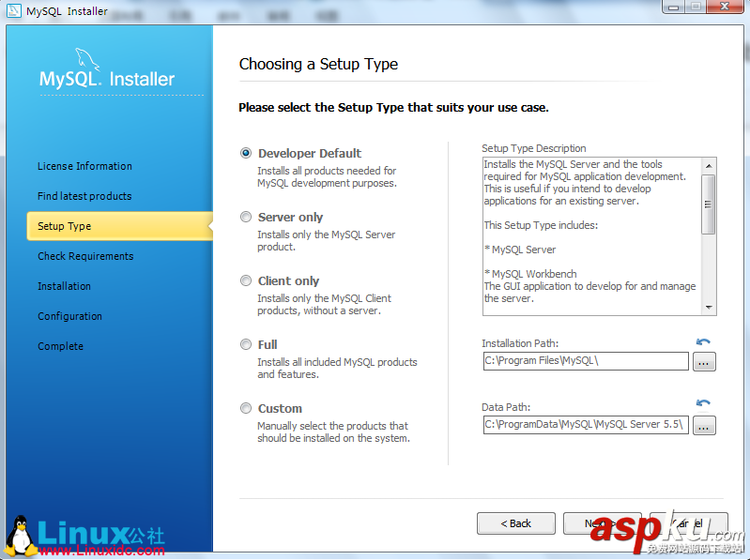This screenshot has width=750, height=560.
Task: Click '* MySQL Workbench' in description box
Action: [530, 274]
